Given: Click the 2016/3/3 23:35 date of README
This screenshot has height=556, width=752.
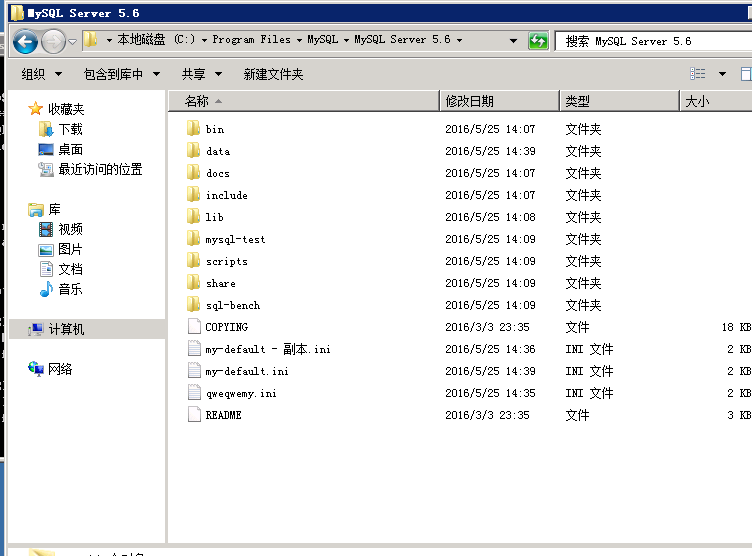Looking at the screenshot, I should tap(487, 415).
